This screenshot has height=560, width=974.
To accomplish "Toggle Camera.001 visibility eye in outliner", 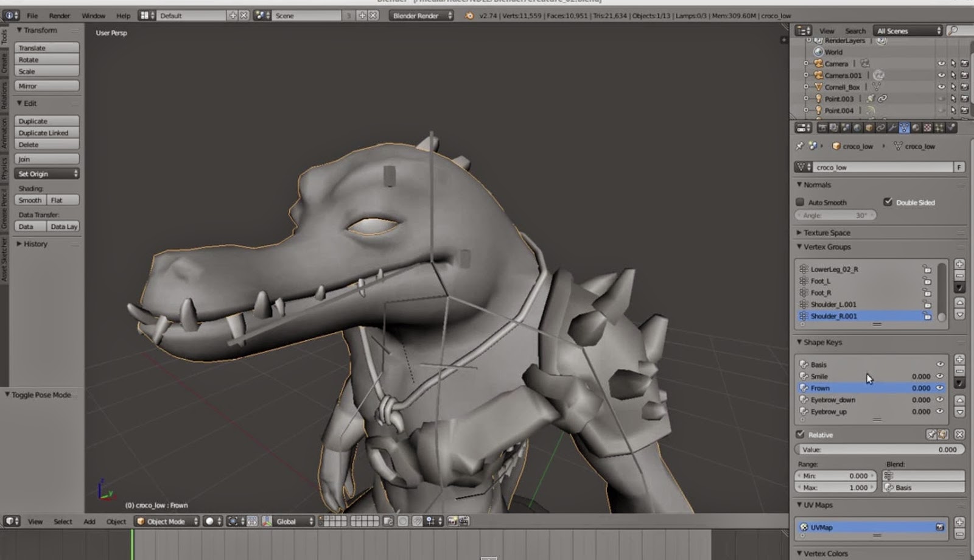I will click(x=941, y=75).
